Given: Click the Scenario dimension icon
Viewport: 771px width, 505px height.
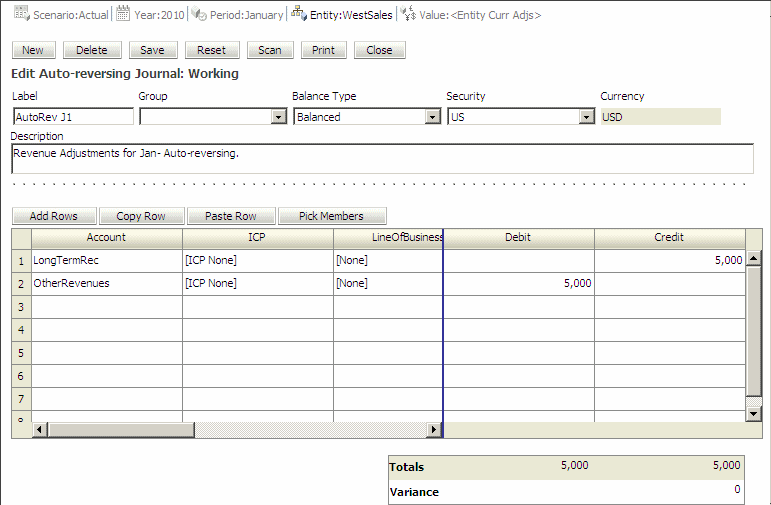Looking at the screenshot, I should pyautogui.click(x=21, y=14).
